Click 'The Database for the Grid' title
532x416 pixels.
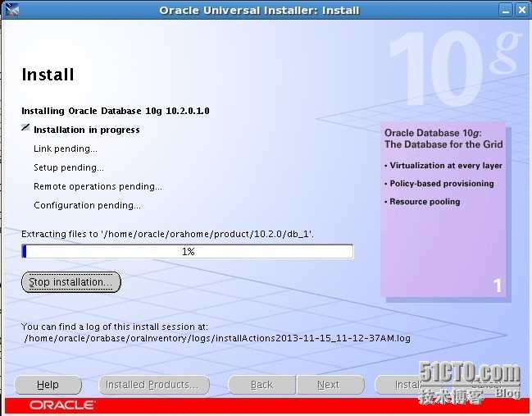443,144
